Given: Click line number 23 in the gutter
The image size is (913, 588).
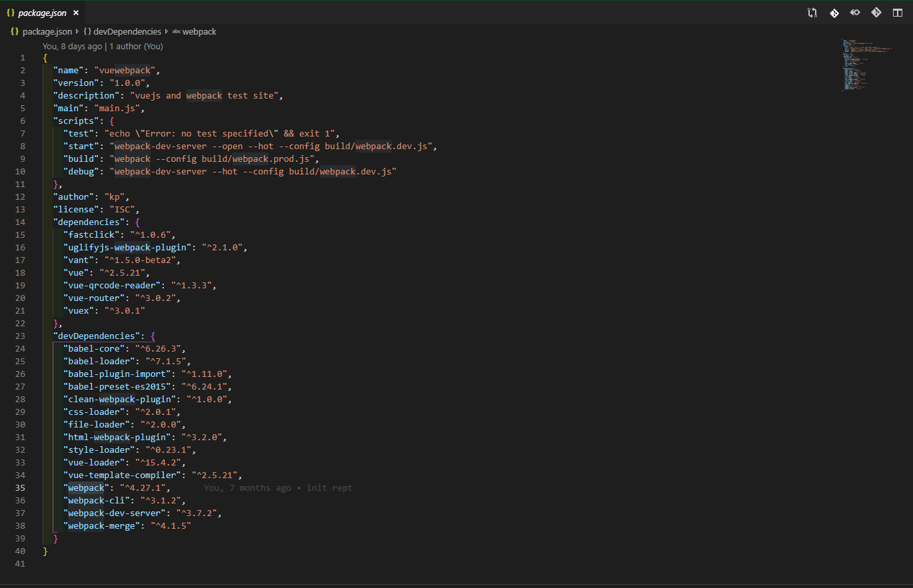Looking at the screenshot, I should coord(20,336).
